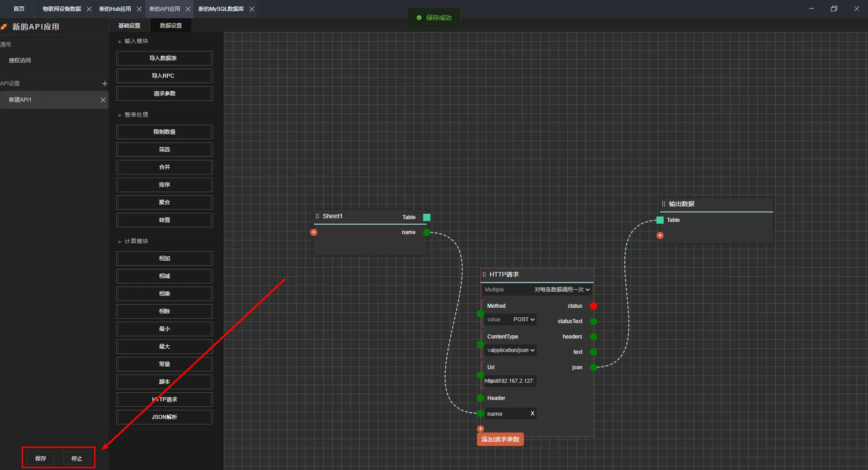The image size is (868, 470).
Task: Click the 输出数据 Table input port
Action: [x=660, y=220]
